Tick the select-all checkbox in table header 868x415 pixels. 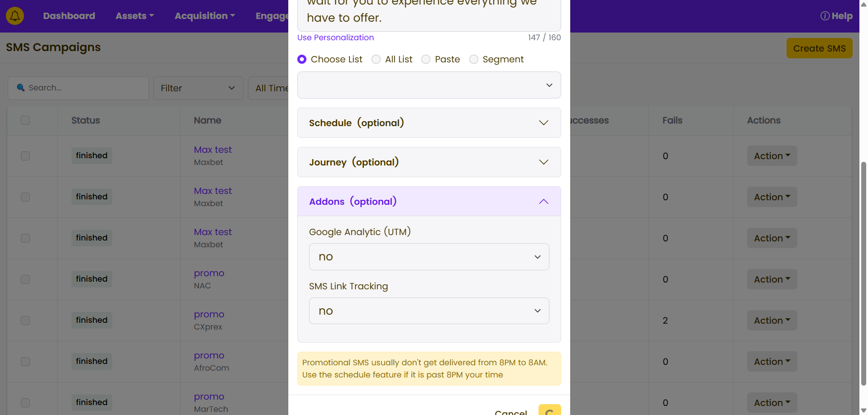[25, 120]
